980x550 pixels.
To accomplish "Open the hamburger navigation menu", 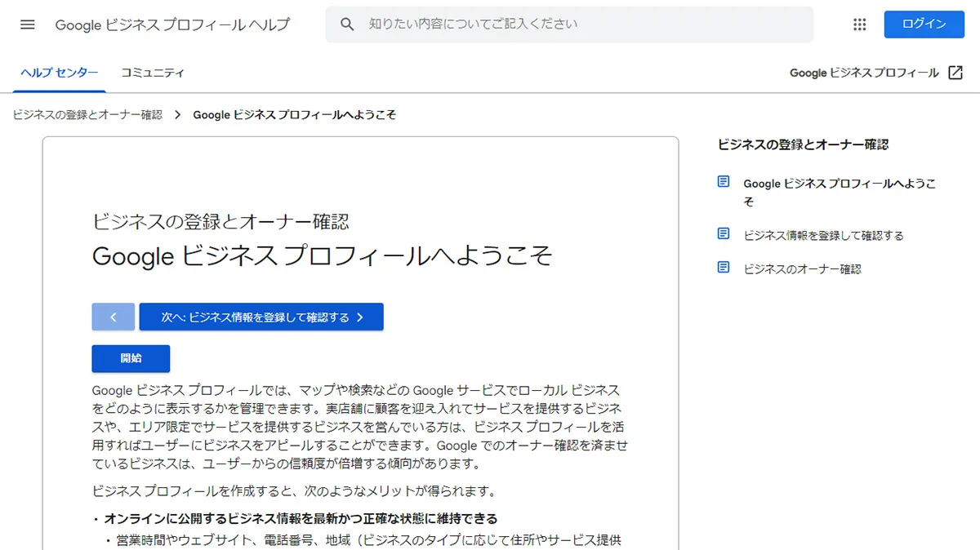I will [x=27, y=24].
